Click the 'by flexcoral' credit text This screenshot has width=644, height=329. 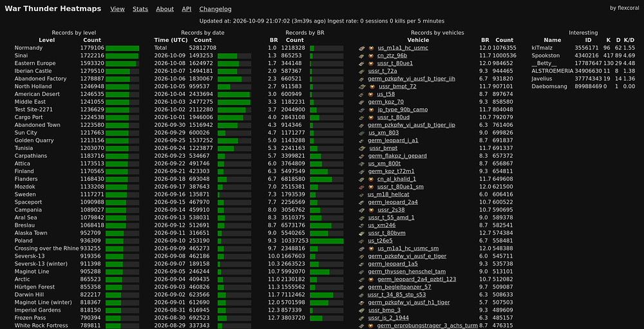[x=624, y=8]
